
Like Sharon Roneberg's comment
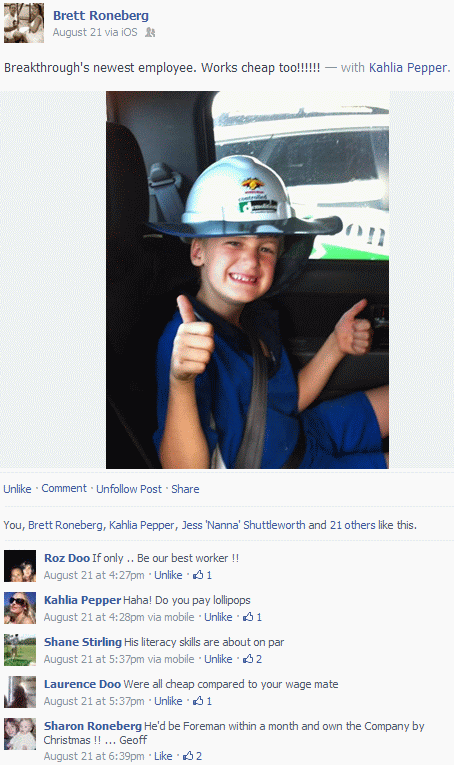[x=163, y=756]
